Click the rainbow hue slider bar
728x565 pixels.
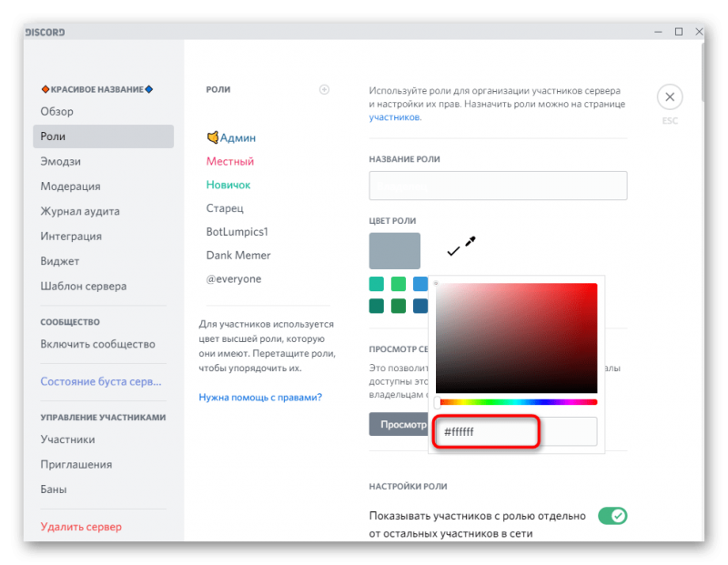click(x=517, y=402)
